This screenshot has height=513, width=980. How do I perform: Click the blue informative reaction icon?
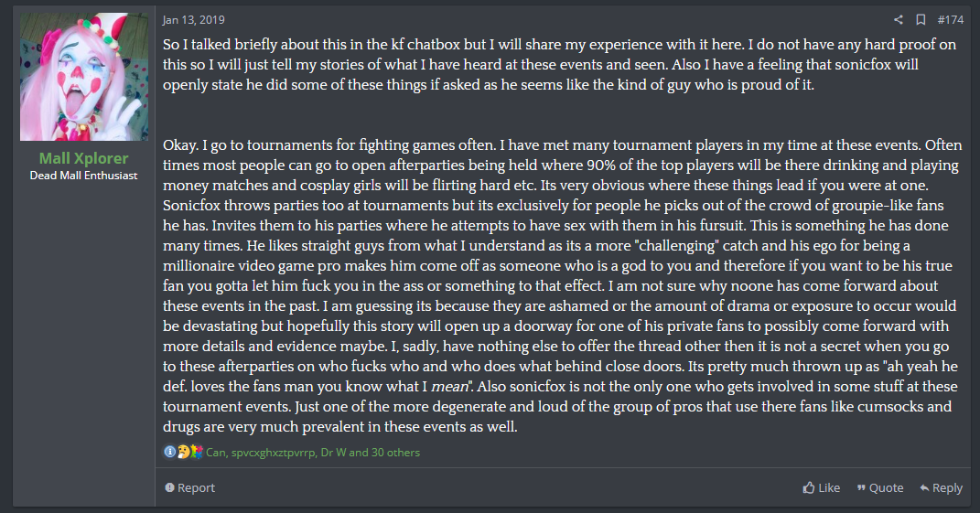[170, 452]
